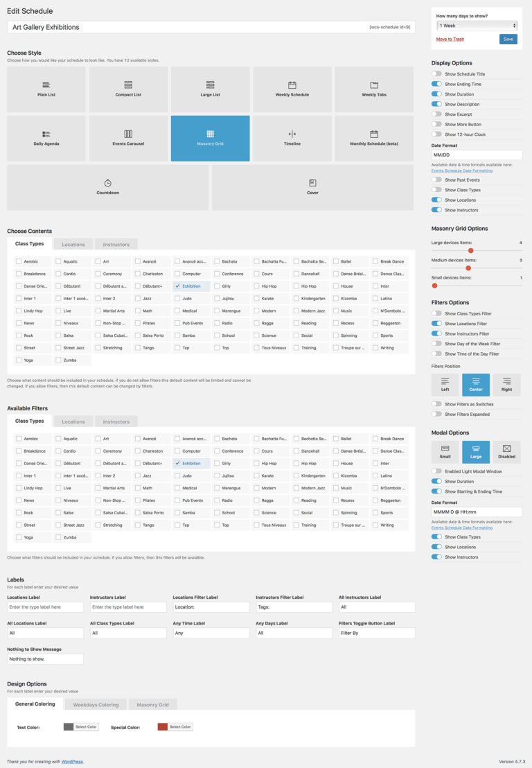Choose the Weekly Schedule style tile
The image size is (532, 768).
292,89
